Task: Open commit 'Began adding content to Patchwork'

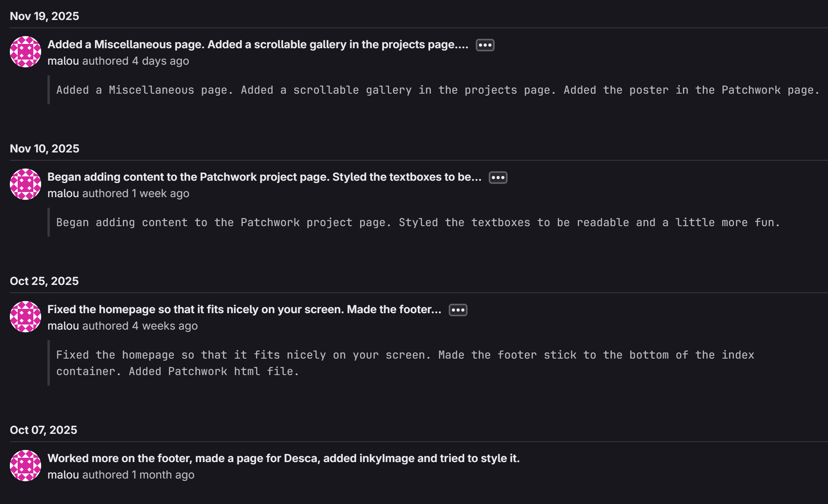Action: [264, 177]
